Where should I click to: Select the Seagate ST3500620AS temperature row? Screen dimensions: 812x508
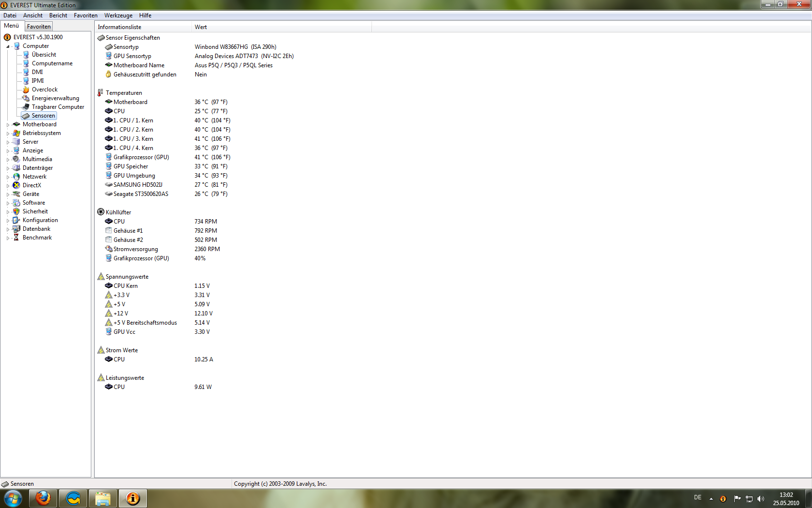click(x=234, y=194)
